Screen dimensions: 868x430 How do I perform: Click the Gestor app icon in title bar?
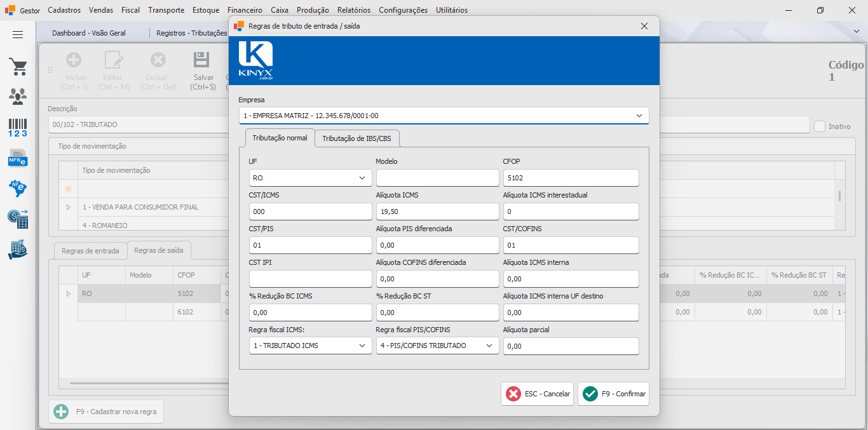10,10
